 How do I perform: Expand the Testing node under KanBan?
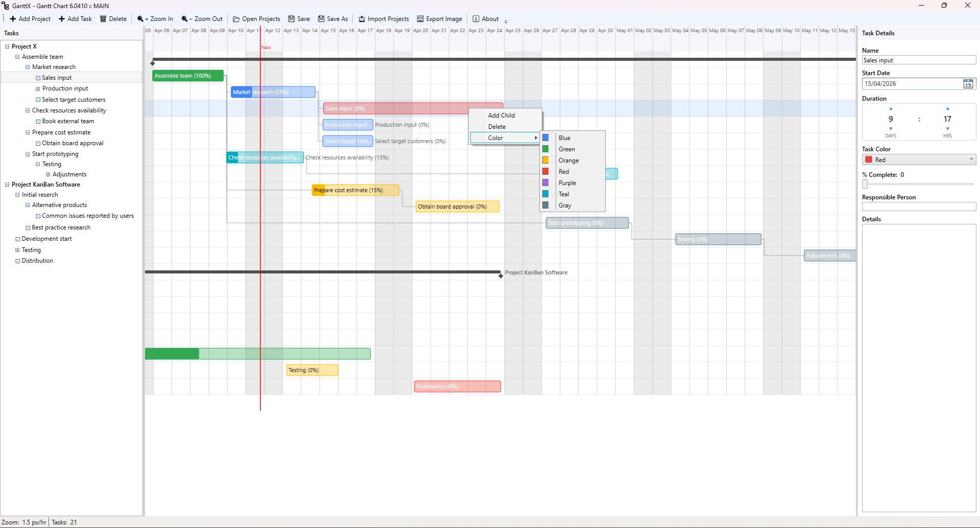click(x=17, y=250)
